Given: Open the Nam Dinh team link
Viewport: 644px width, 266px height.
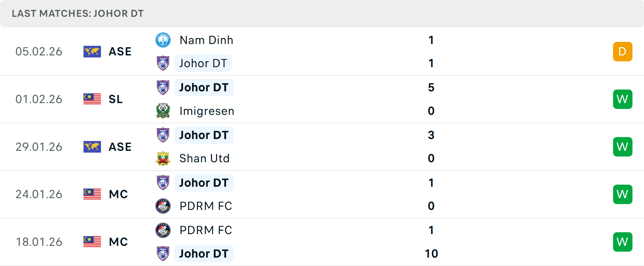Looking at the screenshot, I should point(206,40).
